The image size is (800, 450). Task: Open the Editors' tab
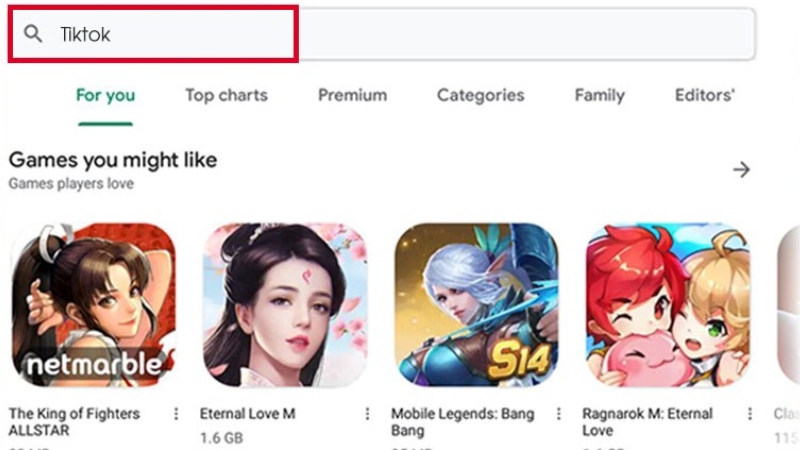(705, 96)
